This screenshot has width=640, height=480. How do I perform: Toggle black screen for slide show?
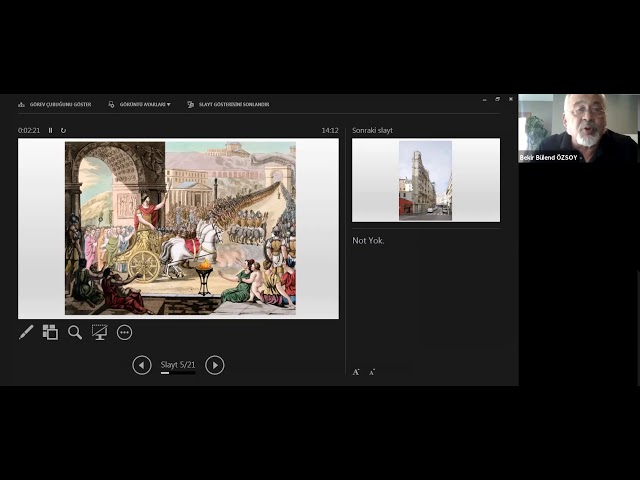tap(100, 332)
